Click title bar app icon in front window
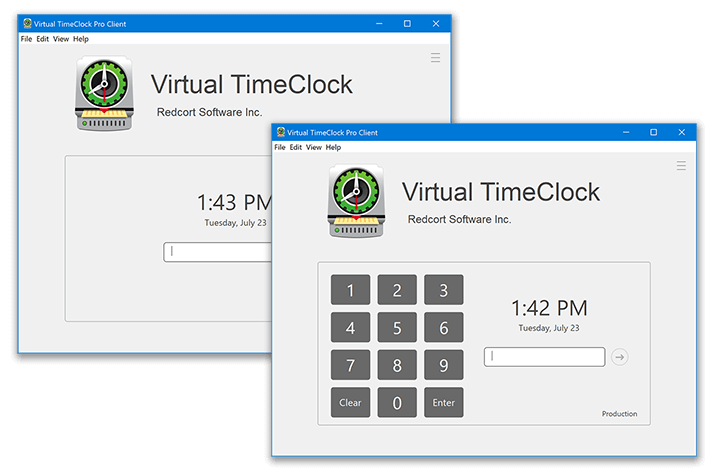Image resolution: width=713 pixels, height=474 pixels. tap(281, 132)
